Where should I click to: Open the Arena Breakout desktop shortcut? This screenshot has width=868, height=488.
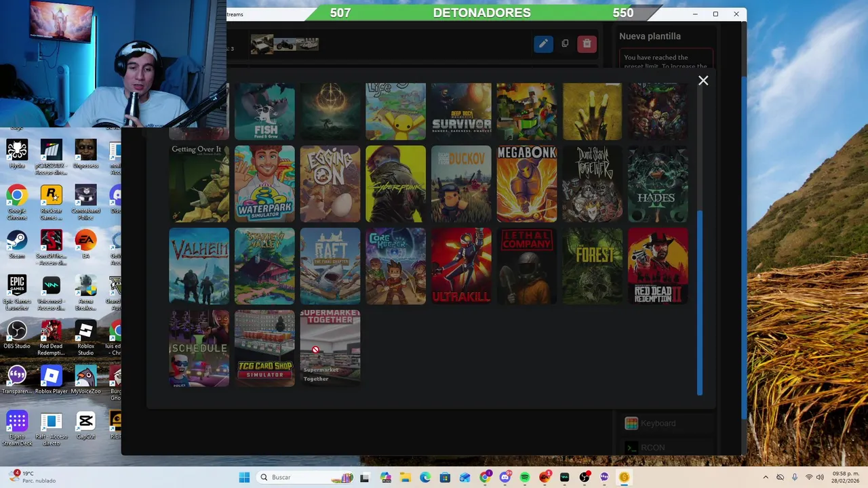coord(85,293)
